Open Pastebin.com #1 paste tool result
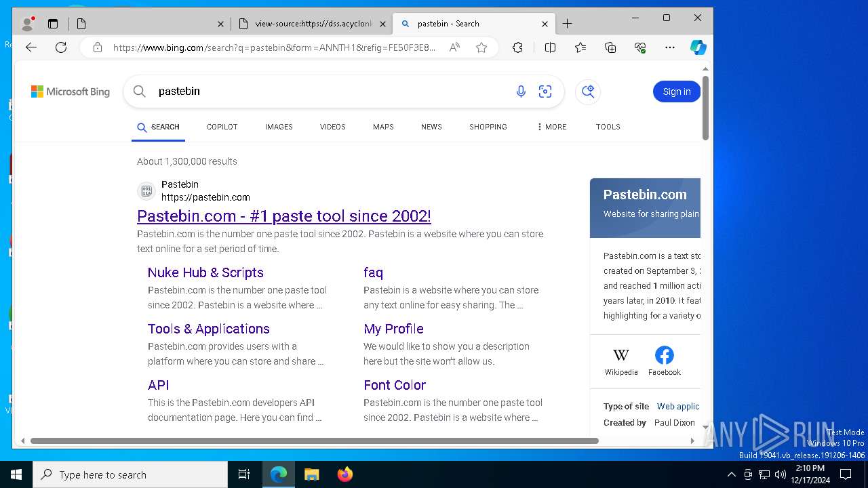The width and height of the screenshot is (868, 488). pyautogui.click(x=284, y=216)
